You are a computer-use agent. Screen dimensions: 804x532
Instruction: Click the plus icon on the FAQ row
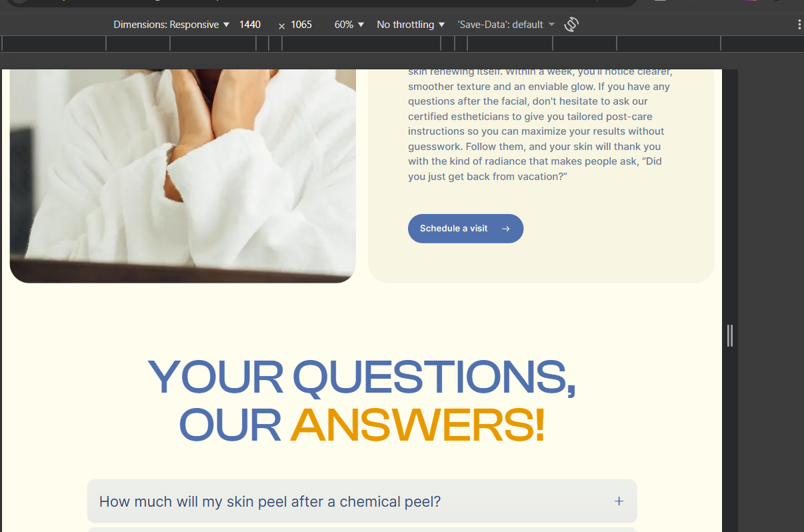[619, 501]
